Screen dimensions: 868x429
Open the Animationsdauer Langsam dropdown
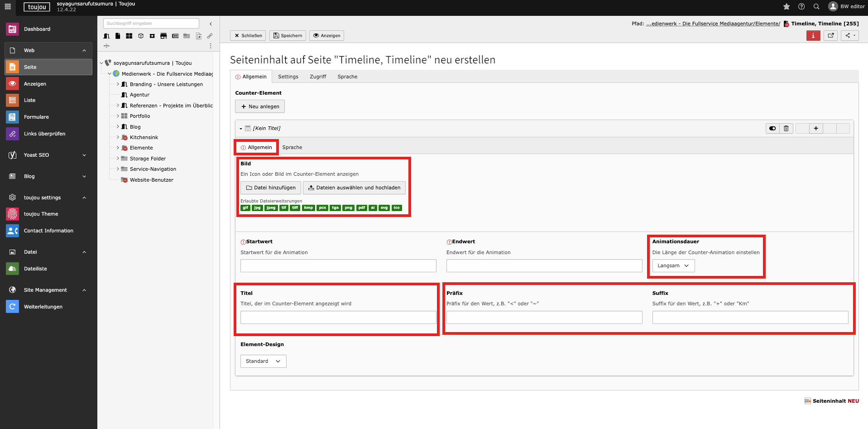point(673,266)
